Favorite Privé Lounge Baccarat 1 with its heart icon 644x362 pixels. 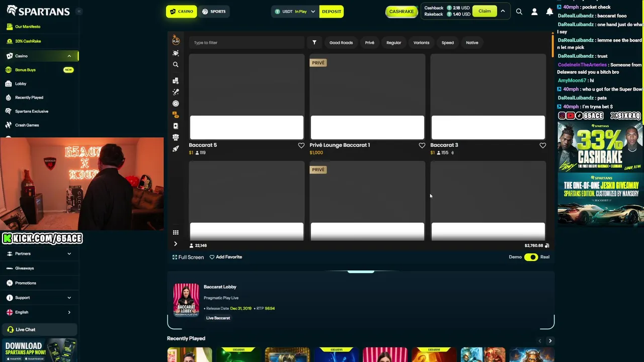tap(422, 145)
